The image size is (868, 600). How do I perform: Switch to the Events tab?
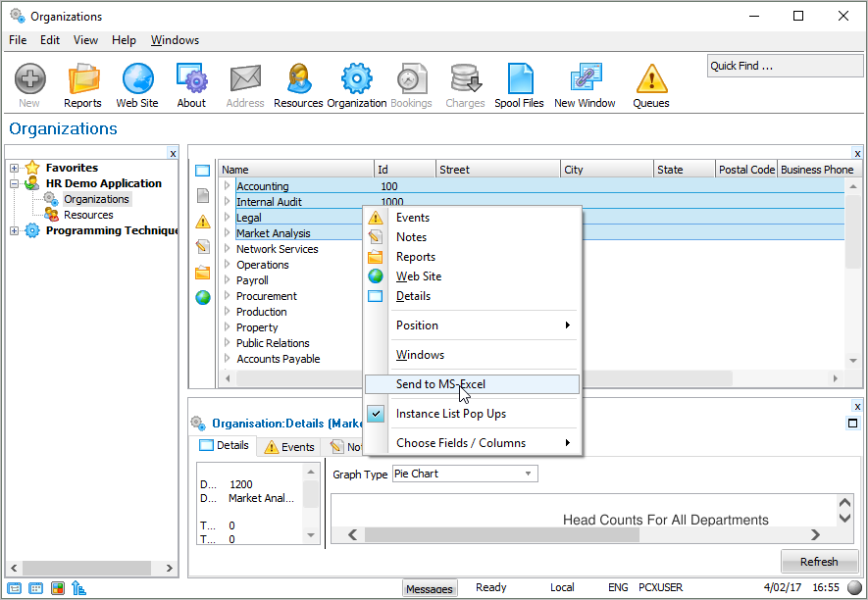click(x=289, y=446)
